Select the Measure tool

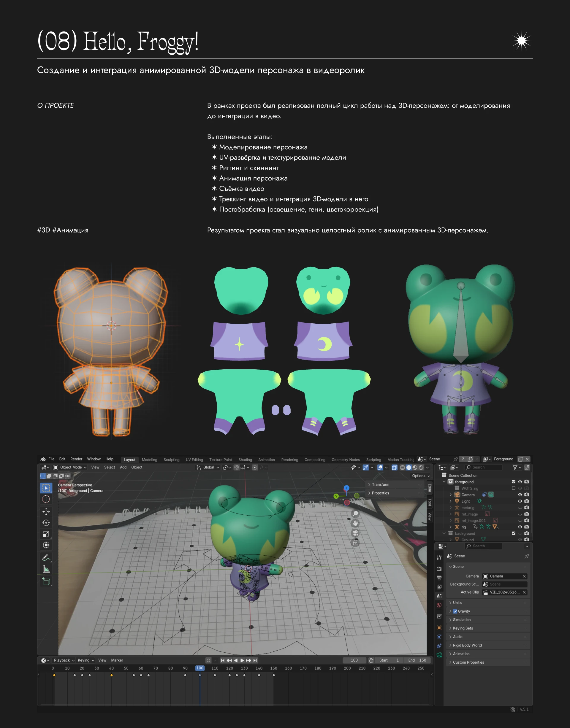coord(46,569)
